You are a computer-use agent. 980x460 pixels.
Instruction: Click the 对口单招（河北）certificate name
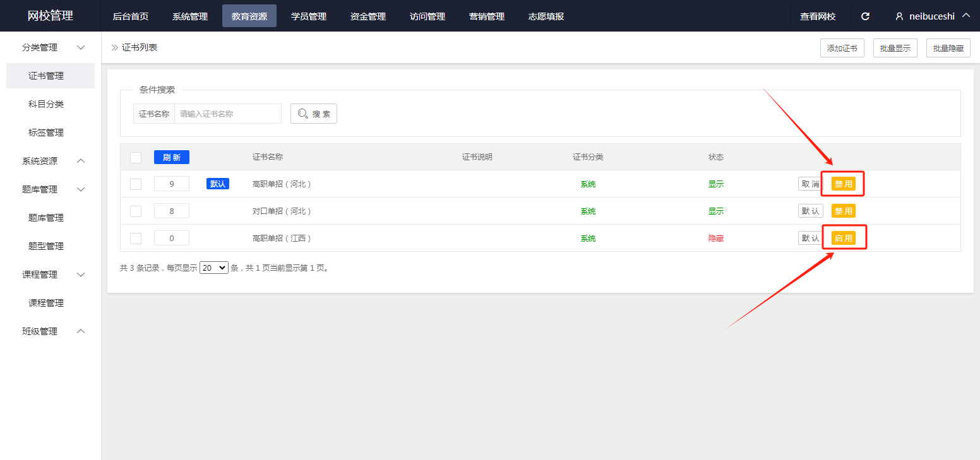(x=282, y=211)
